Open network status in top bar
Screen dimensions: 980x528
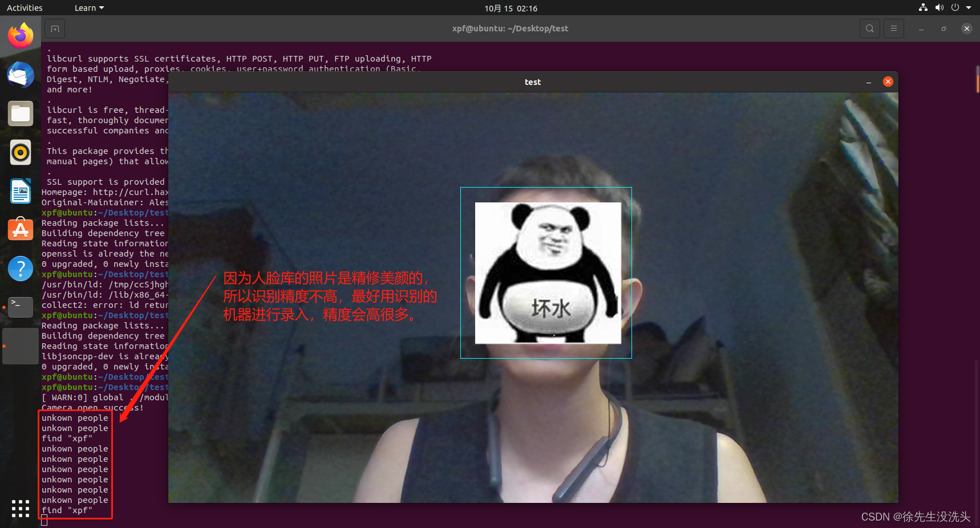(923, 8)
